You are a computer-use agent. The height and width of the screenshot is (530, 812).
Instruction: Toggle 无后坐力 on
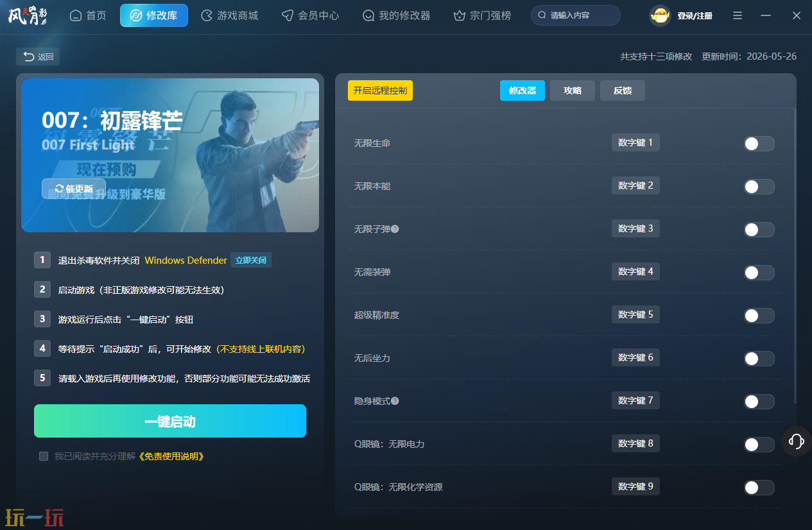(759, 359)
